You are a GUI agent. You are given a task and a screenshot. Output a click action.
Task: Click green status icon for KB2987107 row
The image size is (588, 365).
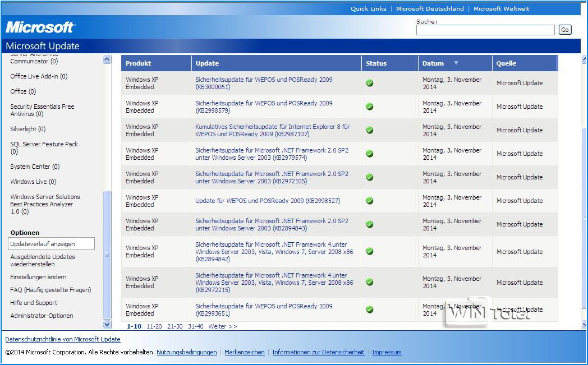pyautogui.click(x=370, y=130)
